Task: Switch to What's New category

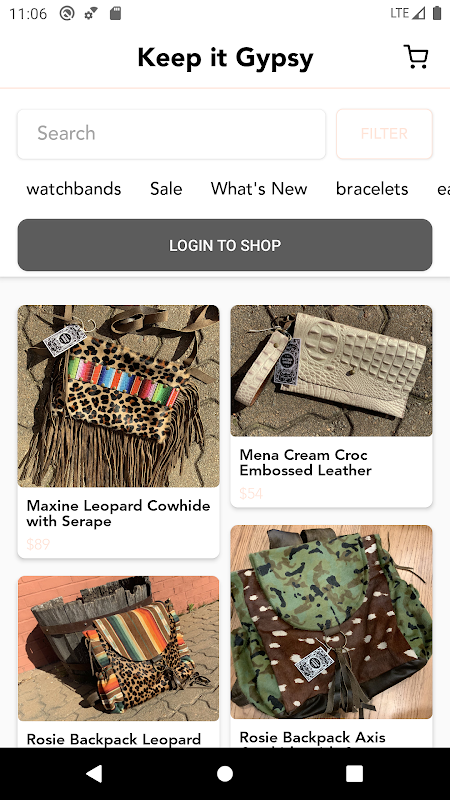Action: [x=259, y=189]
